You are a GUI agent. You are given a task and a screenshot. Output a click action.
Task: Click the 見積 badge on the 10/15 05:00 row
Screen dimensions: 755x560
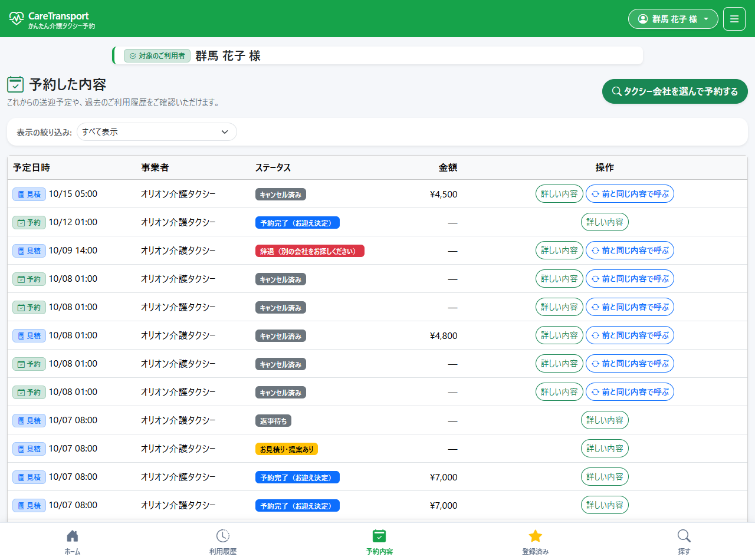click(x=29, y=194)
